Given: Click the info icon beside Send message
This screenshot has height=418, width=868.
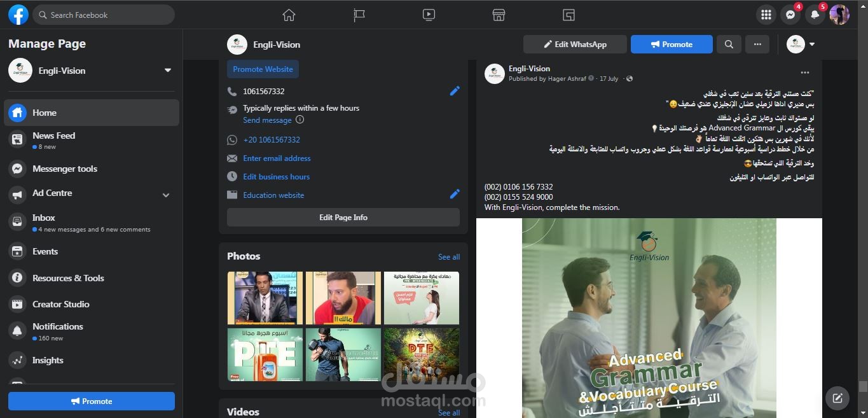Looking at the screenshot, I should tap(300, 120).
